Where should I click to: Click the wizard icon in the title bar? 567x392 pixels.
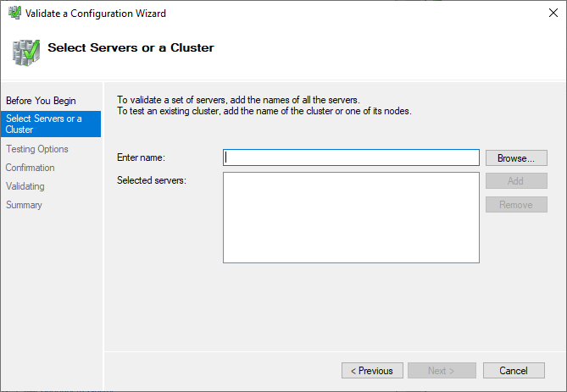[x=14, y=14]
